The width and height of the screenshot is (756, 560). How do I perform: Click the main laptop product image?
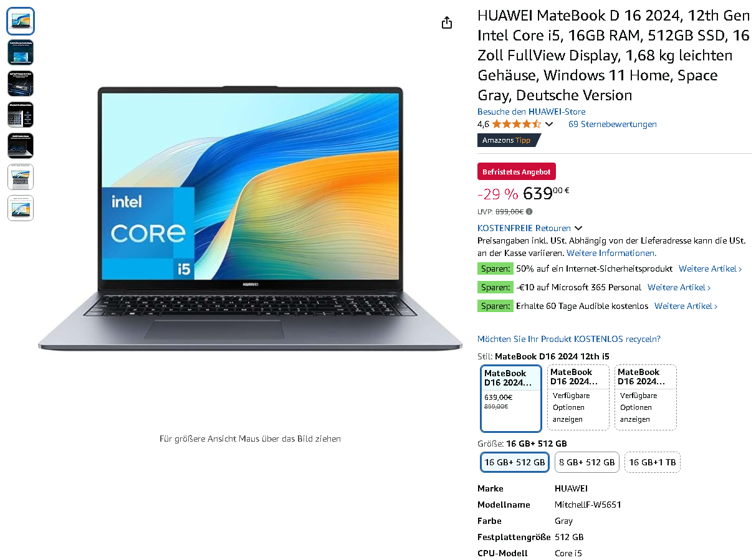[x=250, y=218]
